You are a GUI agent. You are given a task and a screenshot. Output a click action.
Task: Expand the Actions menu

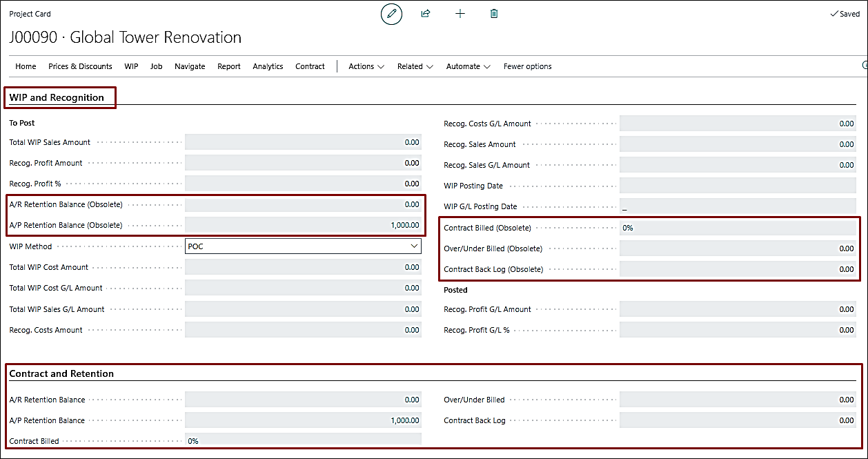point(366,66)
